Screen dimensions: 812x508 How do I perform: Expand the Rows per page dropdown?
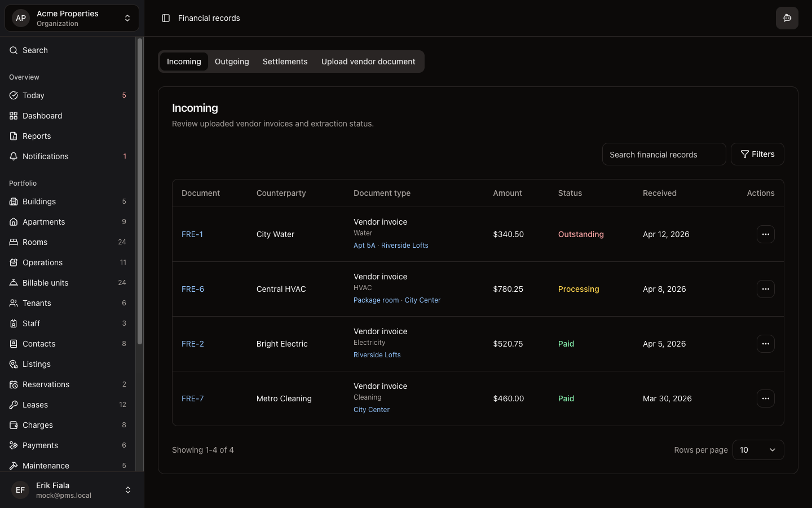tap(758, 450)
